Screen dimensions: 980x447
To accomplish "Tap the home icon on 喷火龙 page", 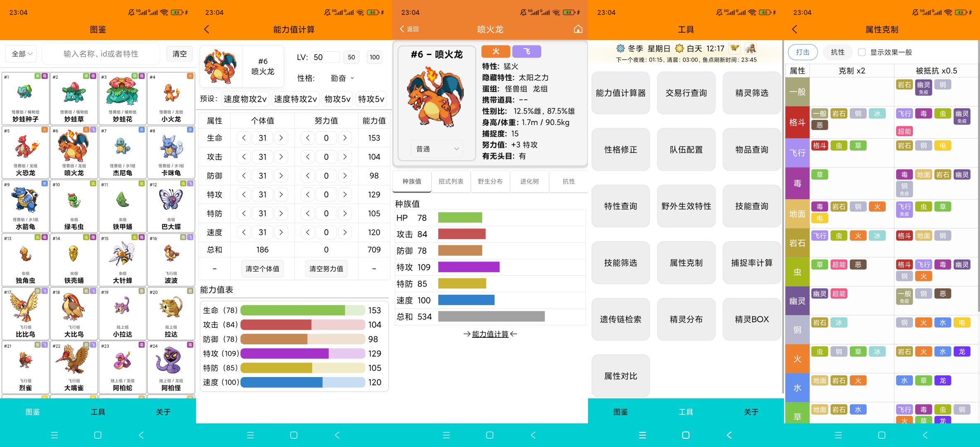I will (578, 29).
